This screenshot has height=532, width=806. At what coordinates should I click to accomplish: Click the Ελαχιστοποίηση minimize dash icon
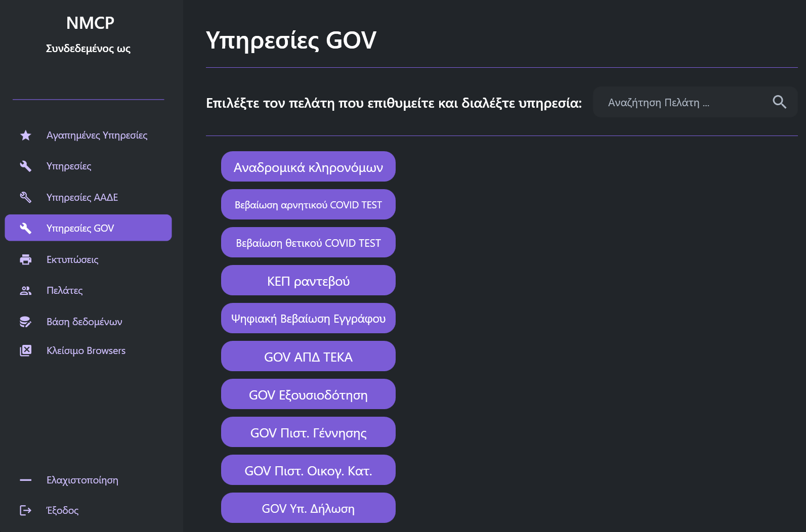[x=26, y=480]
